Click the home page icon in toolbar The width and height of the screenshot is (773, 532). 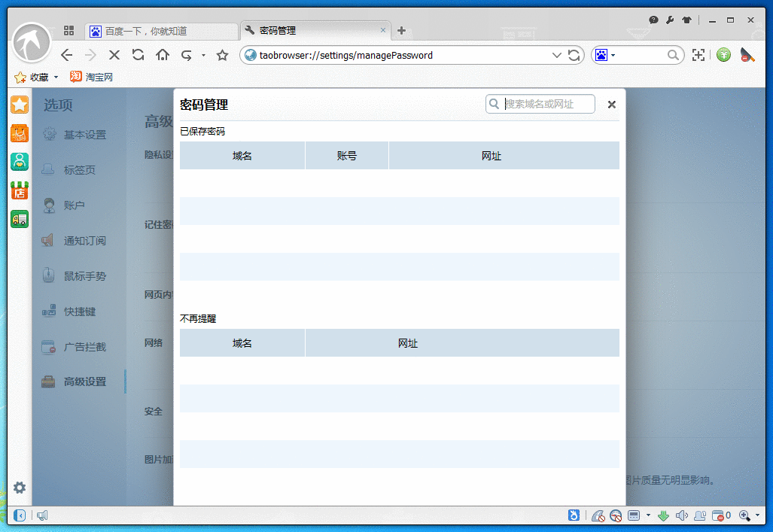[162, 55]
